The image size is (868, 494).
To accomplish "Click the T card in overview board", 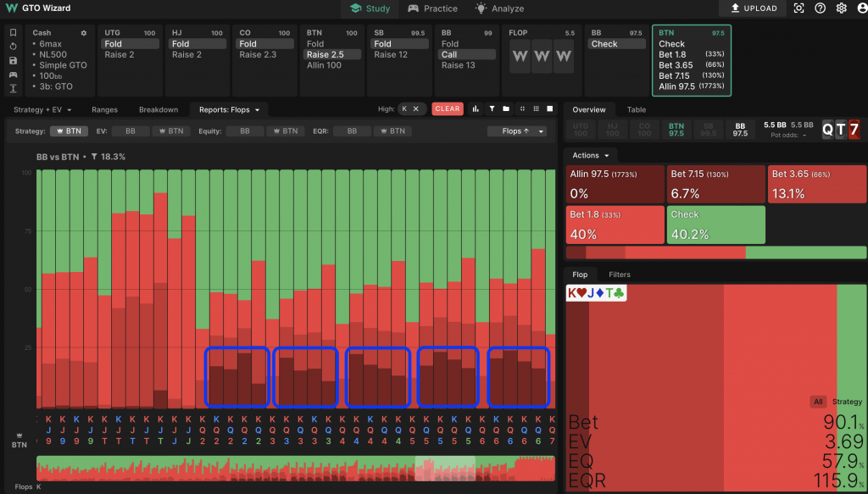I will [841, 130].
